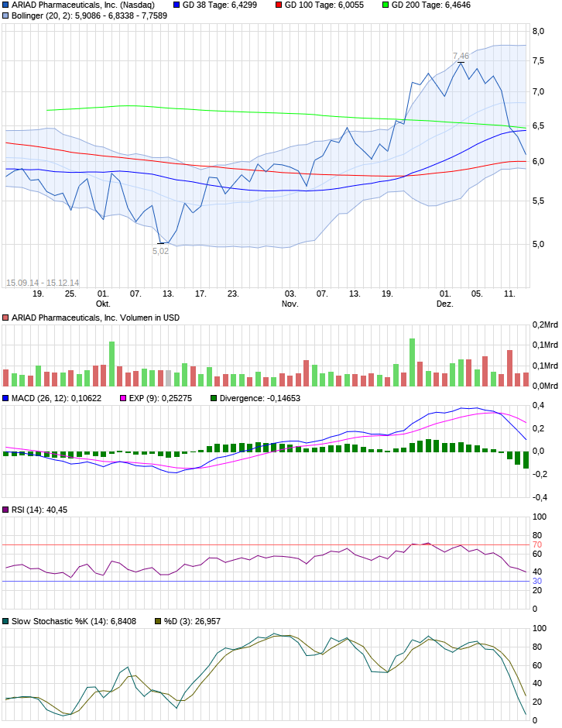Click 'Slow Stochastic %K (14): 6,8408' label
562x728 pixels.
(74, 621)
